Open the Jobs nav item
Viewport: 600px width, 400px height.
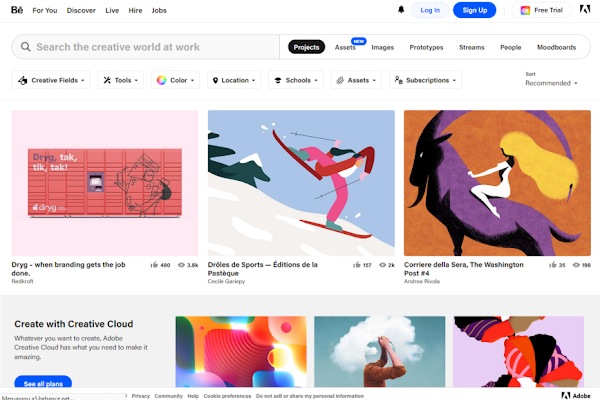coord(159,10)
